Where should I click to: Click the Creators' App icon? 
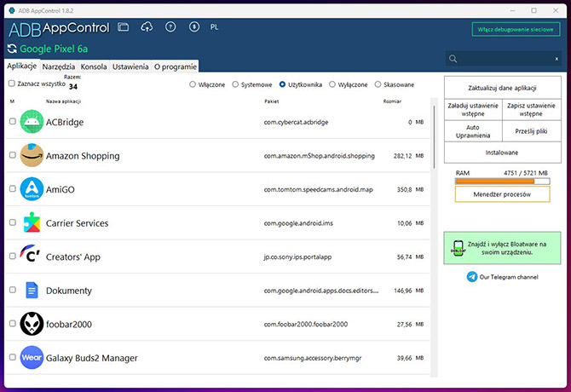(30, 254)
